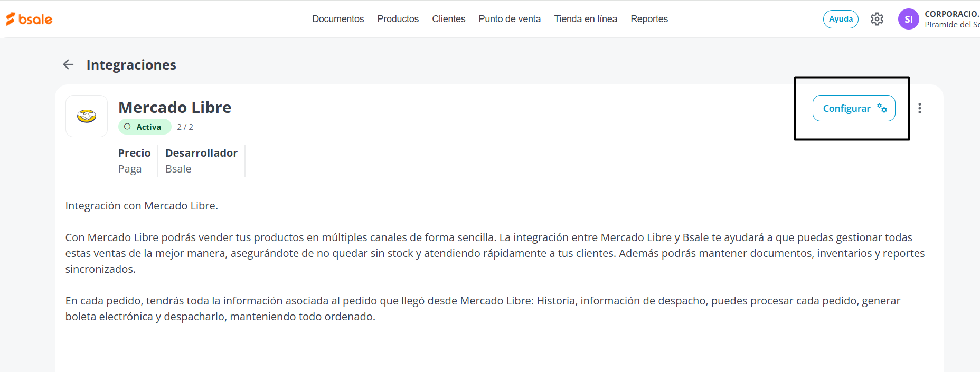980x372 pixels.
Task: Open the Productos menu
Action: coord(398,19)
